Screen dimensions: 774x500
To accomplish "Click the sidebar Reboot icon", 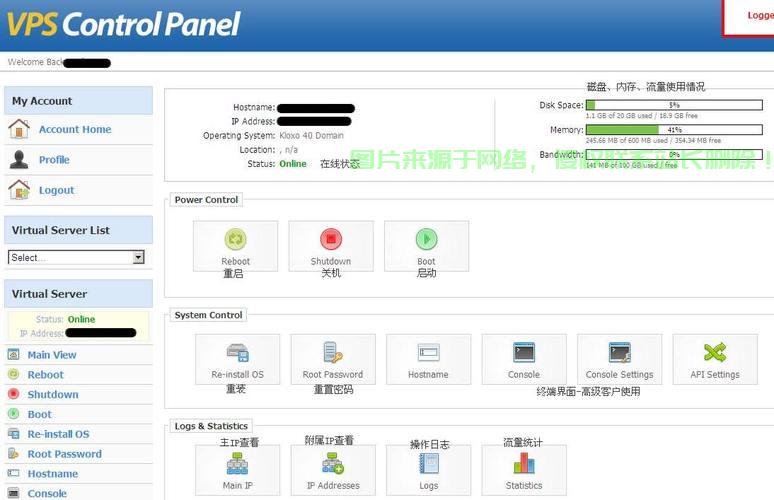I will (x=14, y=374).
